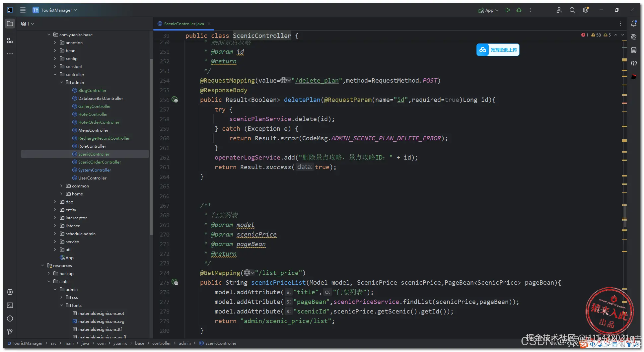Open the Services tool window
Viewport: 644px width, 352px height.
(x=10, y=292)
